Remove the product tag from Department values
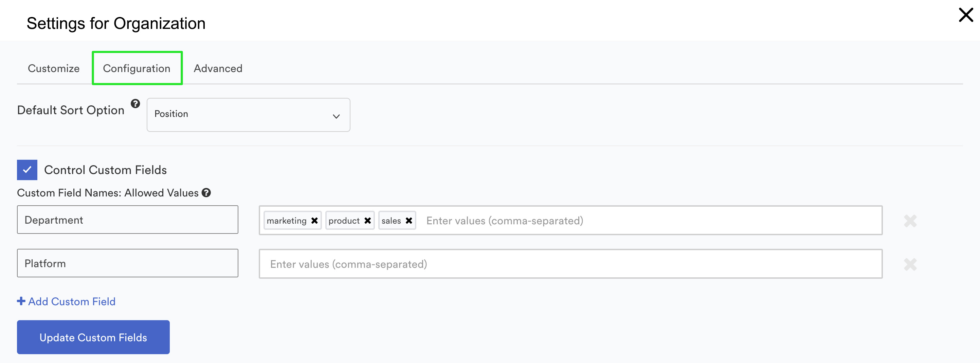 click(367, 221)
